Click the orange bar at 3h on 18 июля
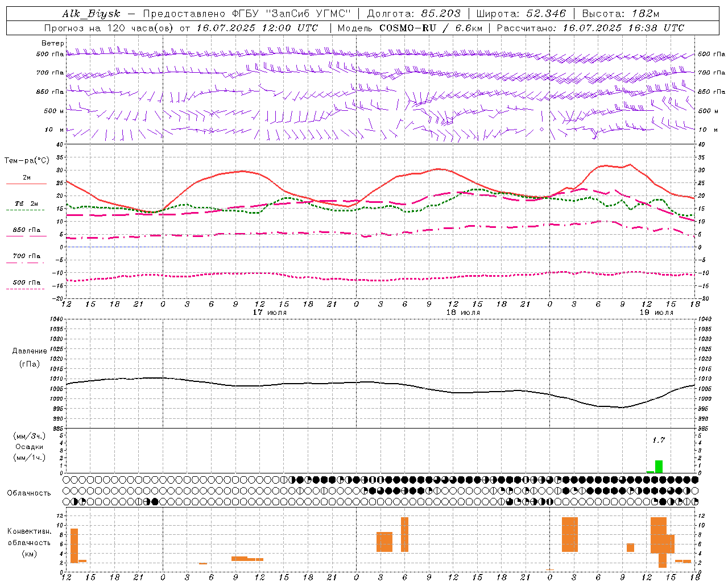The height and width of the screenshot is (582, 728). [384, 542]
